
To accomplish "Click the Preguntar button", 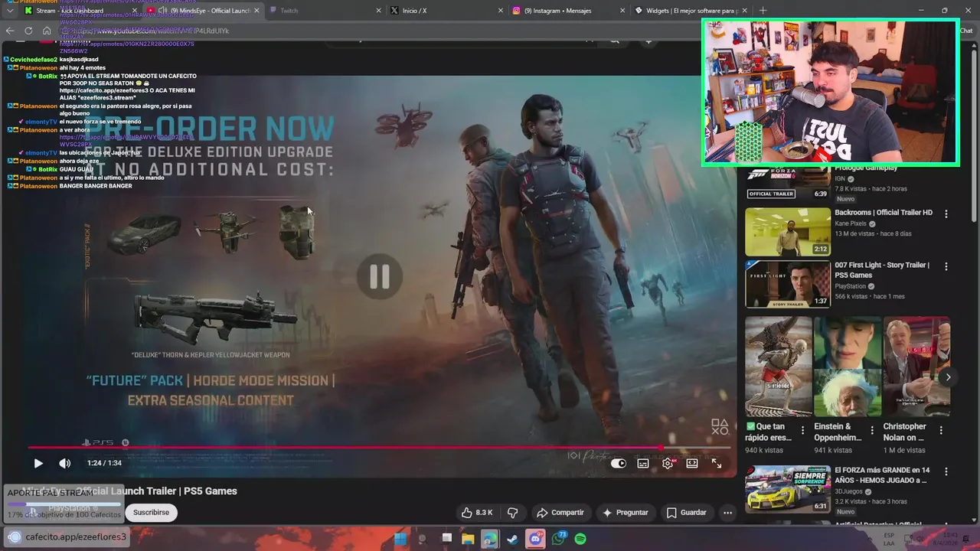I will point(626,513).
